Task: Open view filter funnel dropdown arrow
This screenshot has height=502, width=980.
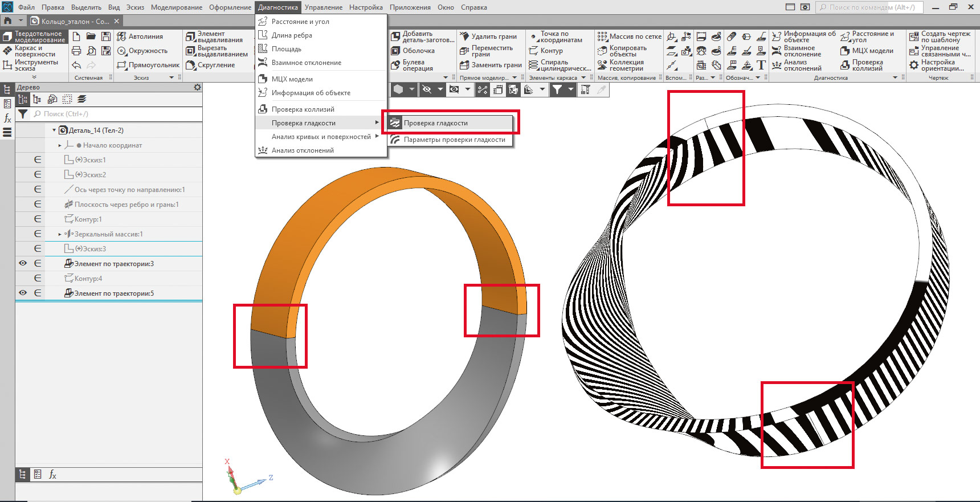Action: pos(570,89)
